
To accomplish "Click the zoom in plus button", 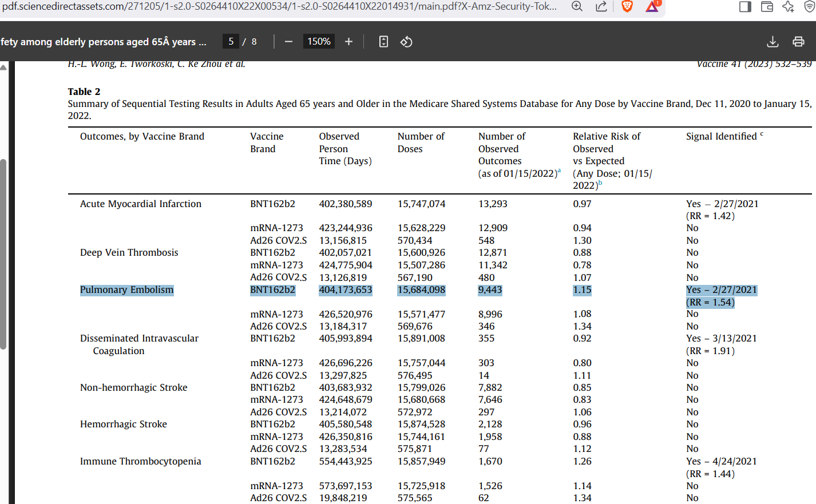I will point(348,42).
